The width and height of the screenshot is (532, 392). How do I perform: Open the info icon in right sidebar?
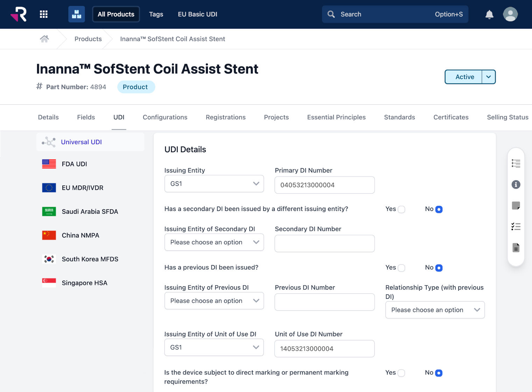516,184
